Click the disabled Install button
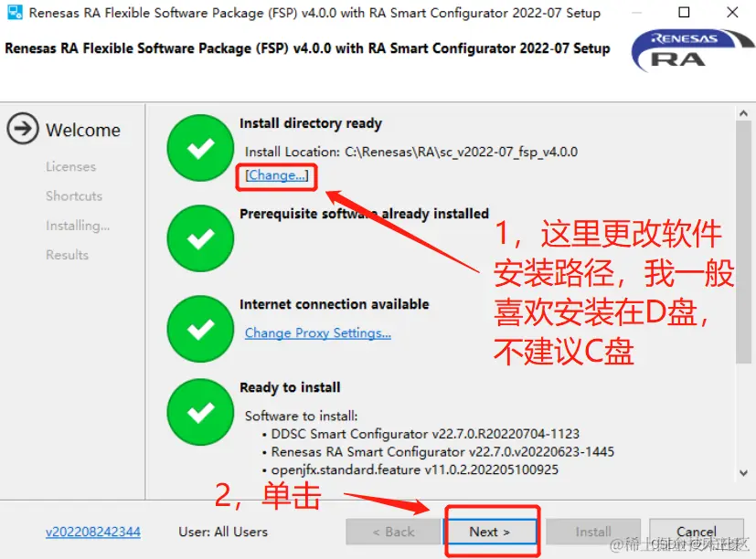 tap(593, 532)
